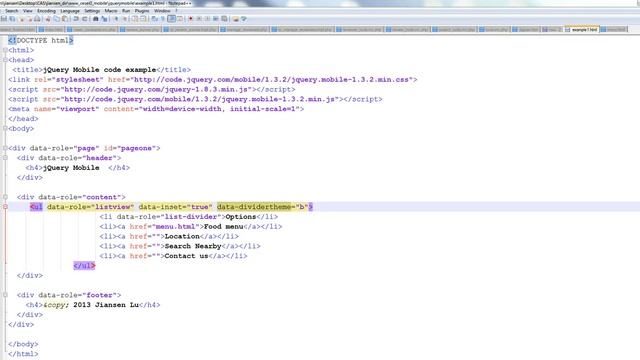640x360 pixels.
Task: Click Run Macro Multiple Times icon
Action: tap(216, 19)
